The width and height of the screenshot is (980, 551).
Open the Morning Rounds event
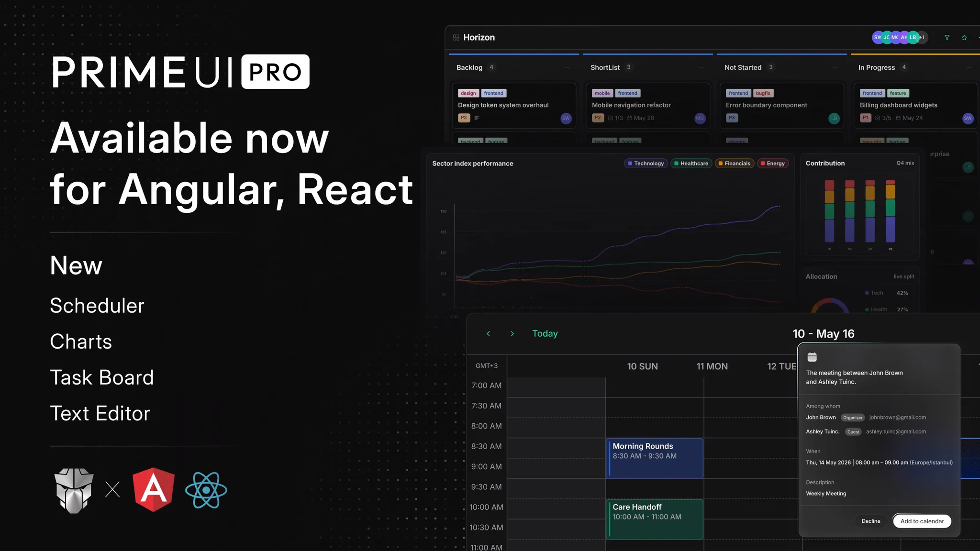(x=655, y=458)
